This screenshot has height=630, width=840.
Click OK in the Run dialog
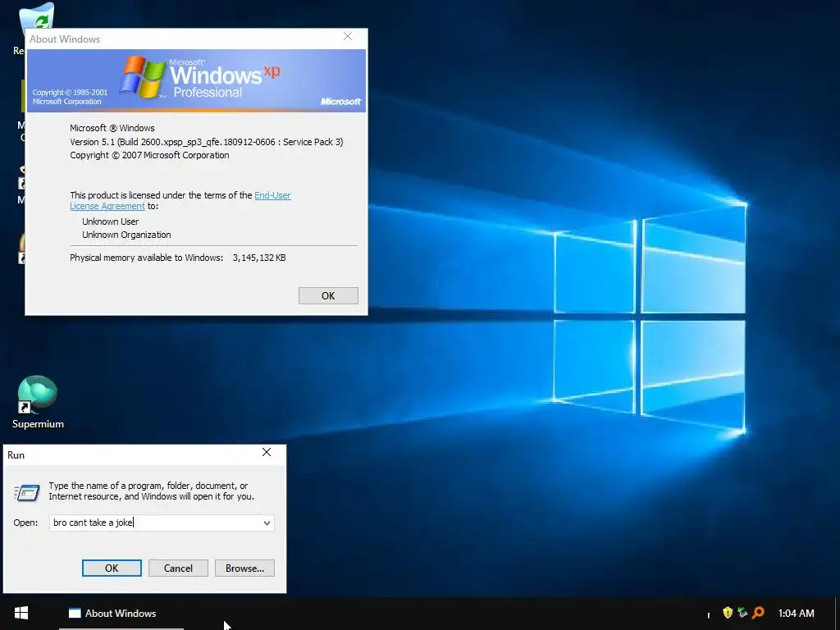point(112,568)
